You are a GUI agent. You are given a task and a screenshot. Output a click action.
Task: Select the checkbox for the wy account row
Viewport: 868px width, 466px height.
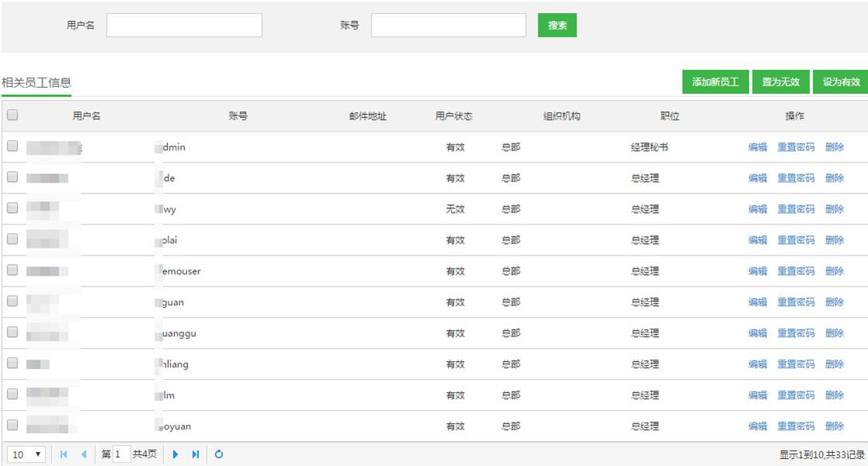(x=12, y=208)
